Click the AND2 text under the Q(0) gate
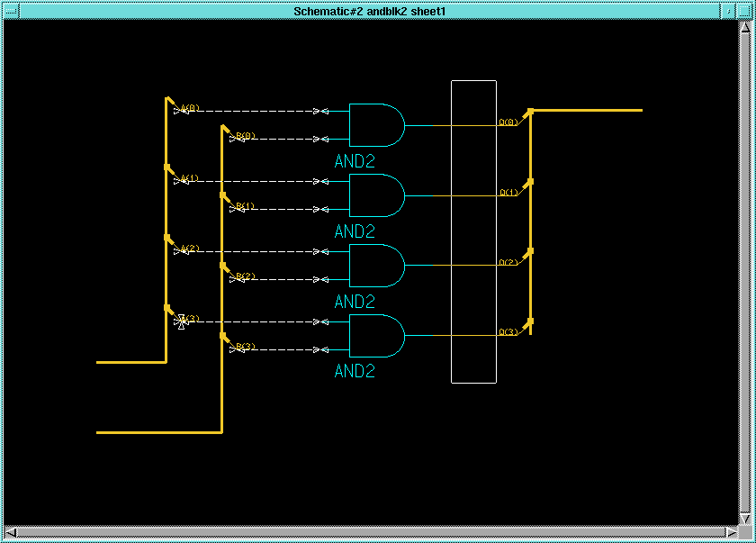The height and width of the screenshot is (543, 756). click(355, 161)
